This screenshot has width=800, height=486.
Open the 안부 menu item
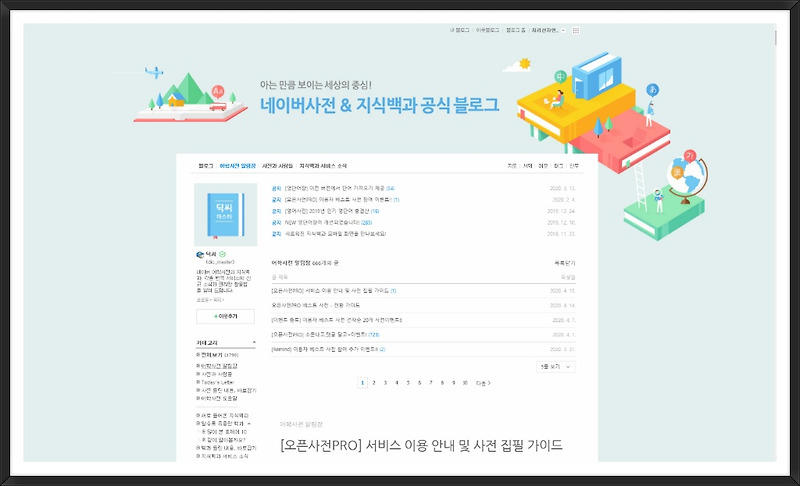click(574, 166)
